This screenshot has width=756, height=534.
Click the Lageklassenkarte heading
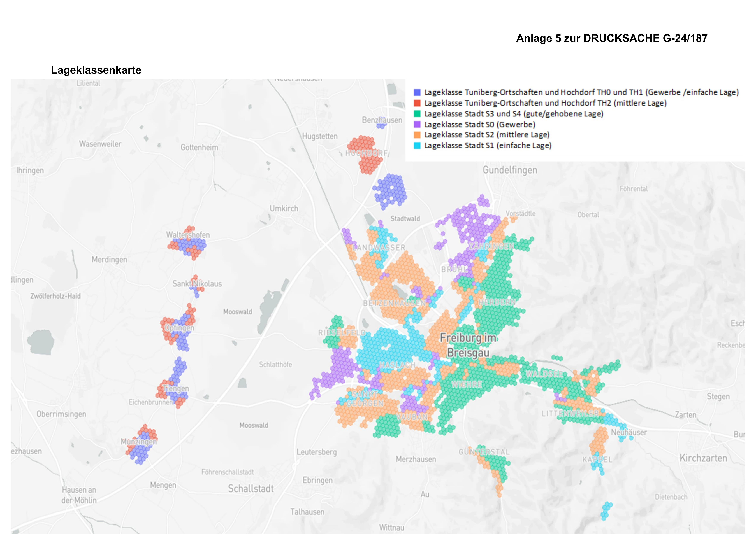(x=96, y=70)
